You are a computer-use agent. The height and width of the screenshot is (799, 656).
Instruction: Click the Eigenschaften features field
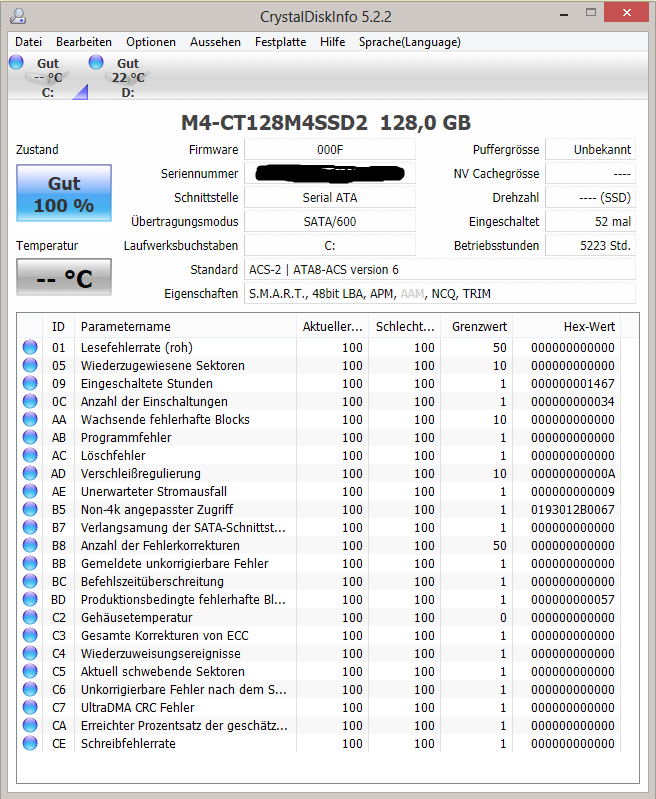click(440, 294)
